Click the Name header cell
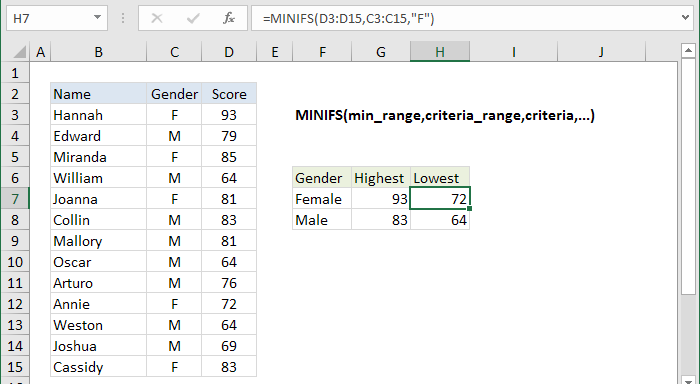700x384 pixels. 99,94
